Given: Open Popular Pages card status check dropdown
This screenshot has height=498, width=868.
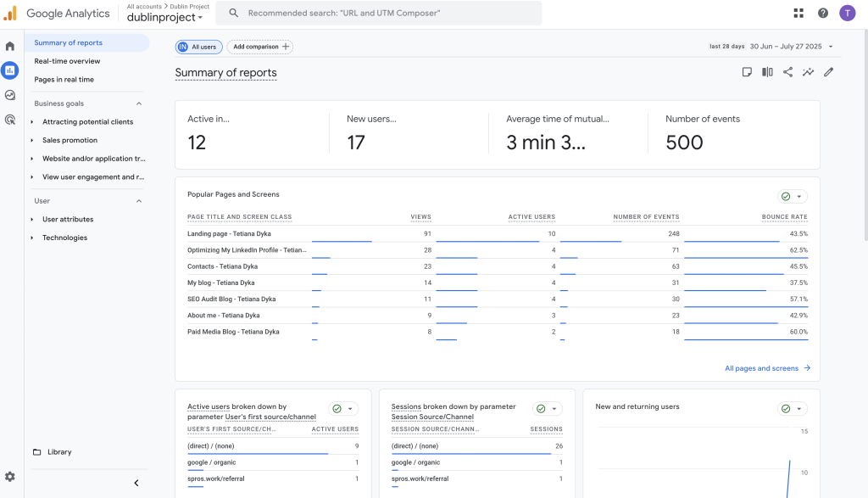Looking at the screenshot, I should (x=793, y=196).
